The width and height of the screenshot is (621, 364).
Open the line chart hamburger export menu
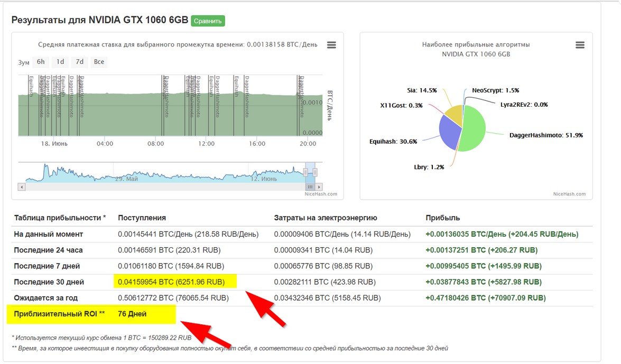pyautogui.click(x=331, y=45)
